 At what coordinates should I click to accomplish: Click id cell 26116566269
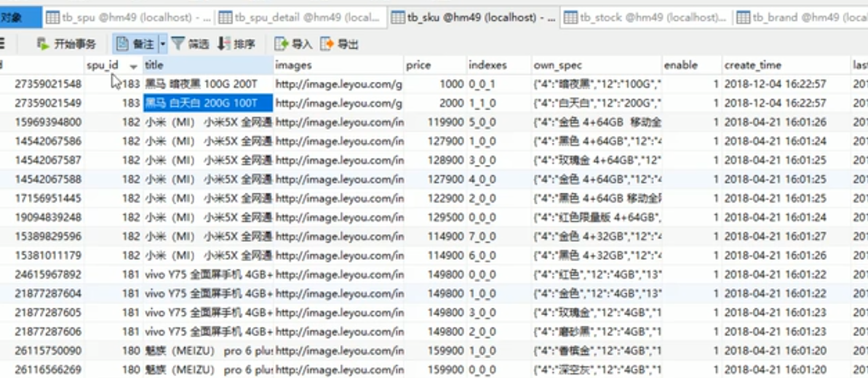[x=48, y=369]
